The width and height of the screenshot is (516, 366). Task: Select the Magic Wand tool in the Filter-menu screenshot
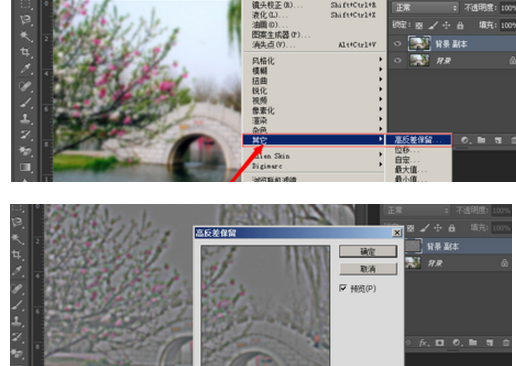pyautogui.click(x=25, y=36)
